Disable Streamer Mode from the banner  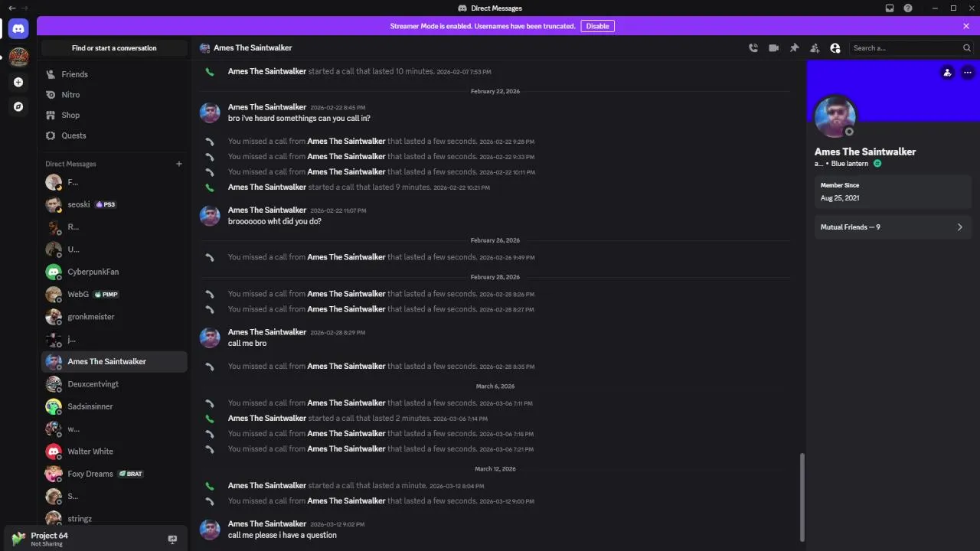click(597, 26)
